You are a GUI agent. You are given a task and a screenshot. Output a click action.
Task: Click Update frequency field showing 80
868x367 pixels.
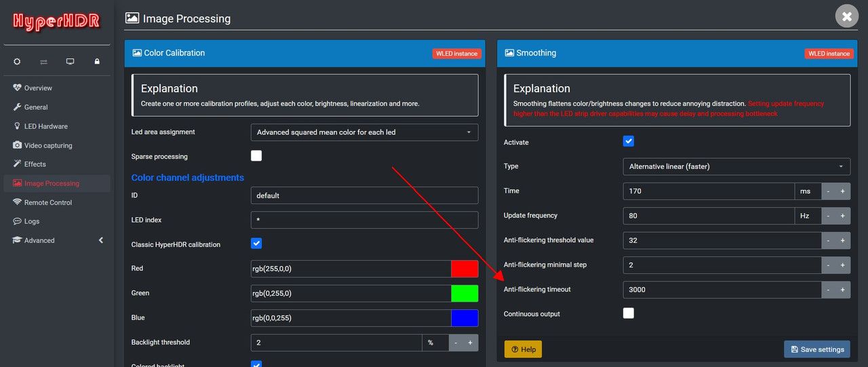[x=709, y=216]
